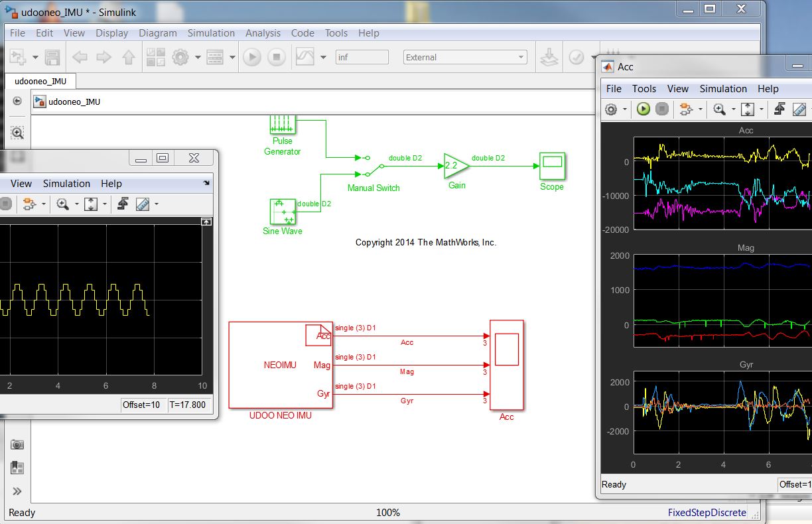812x524 pixels.
Task: Open the Display menu in Simulink
Action: click(x=111, y=33)
